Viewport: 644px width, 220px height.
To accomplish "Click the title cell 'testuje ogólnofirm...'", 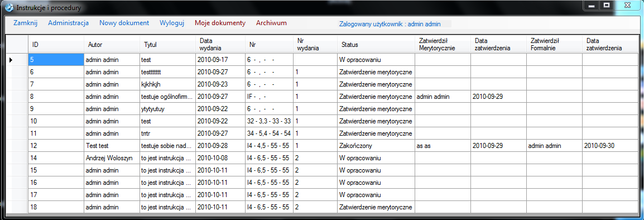I will click(x=167, y=97).
